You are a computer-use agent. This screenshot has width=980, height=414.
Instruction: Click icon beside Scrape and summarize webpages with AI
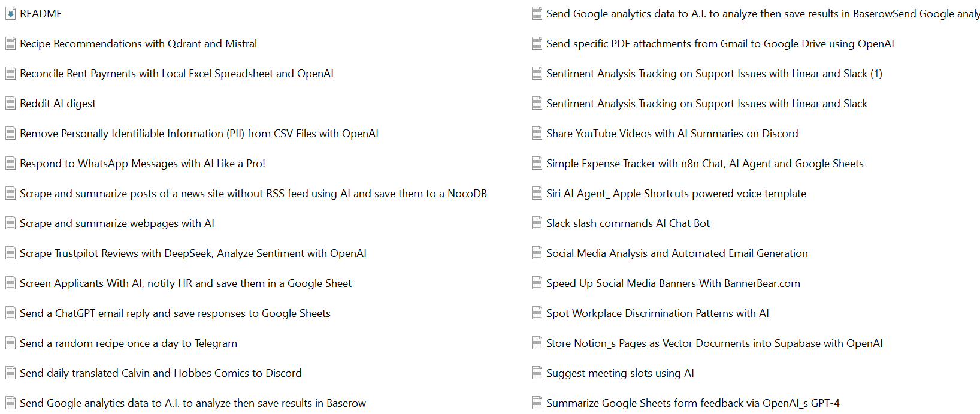pos(10,223)
